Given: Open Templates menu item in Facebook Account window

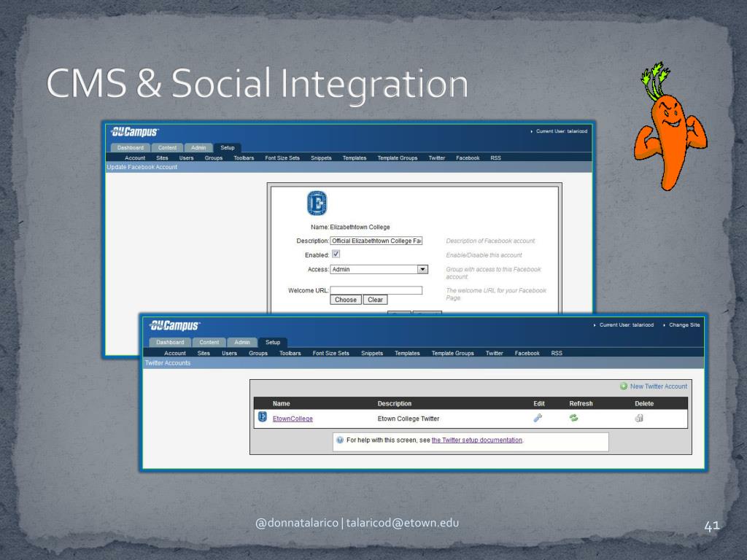Looking at the screenshot, I should tap(355, 158).
